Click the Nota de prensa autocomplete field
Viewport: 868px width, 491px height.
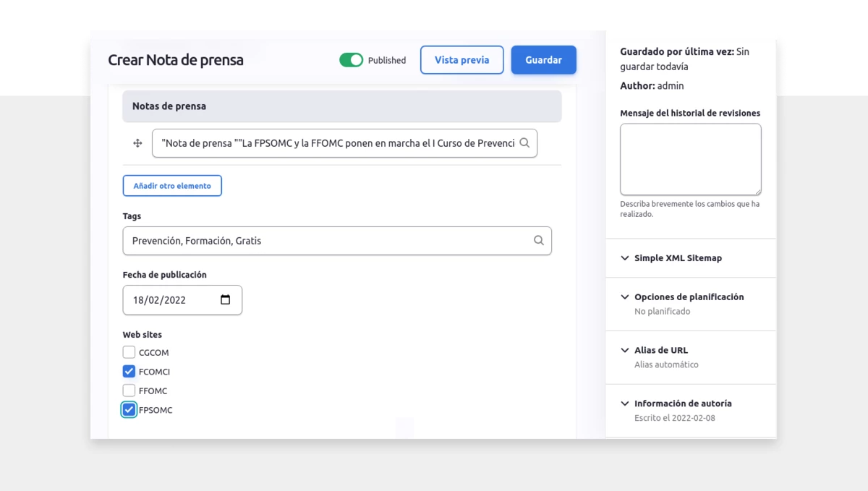344,143
